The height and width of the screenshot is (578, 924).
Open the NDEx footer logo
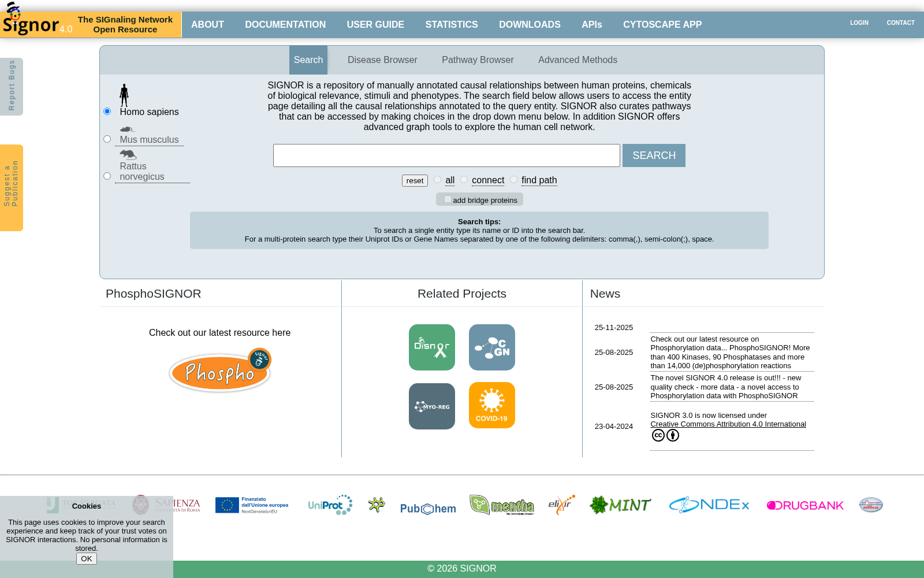coord(709,505)
